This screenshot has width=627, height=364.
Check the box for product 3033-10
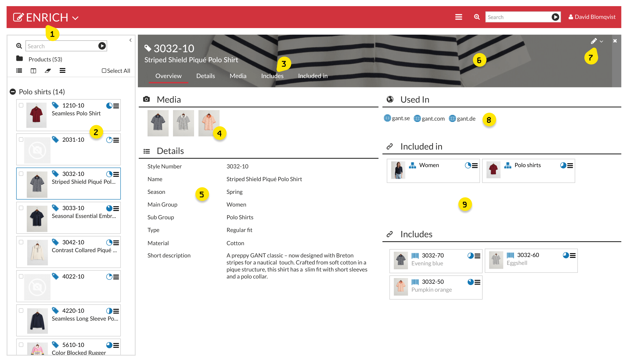(21, 208)
